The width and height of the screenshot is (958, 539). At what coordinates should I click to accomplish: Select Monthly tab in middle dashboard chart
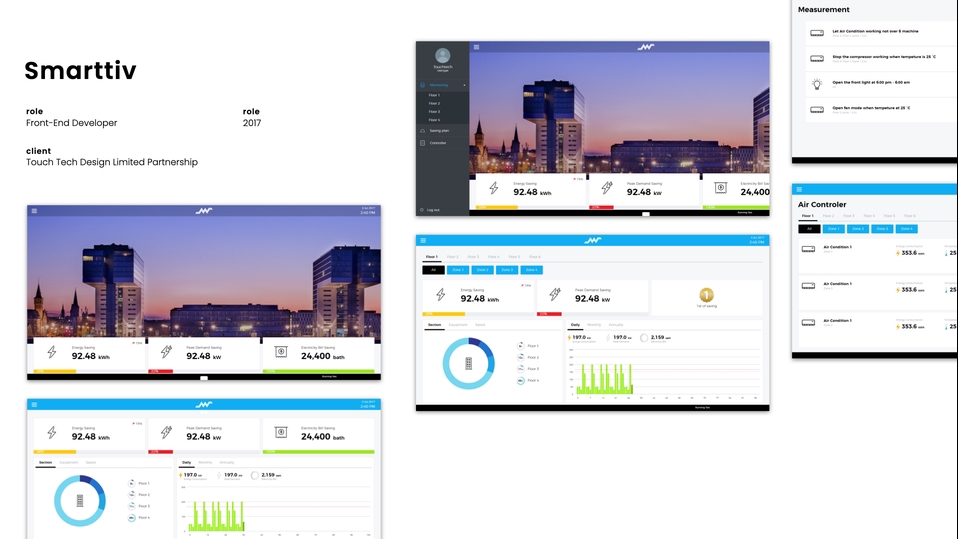594,324
